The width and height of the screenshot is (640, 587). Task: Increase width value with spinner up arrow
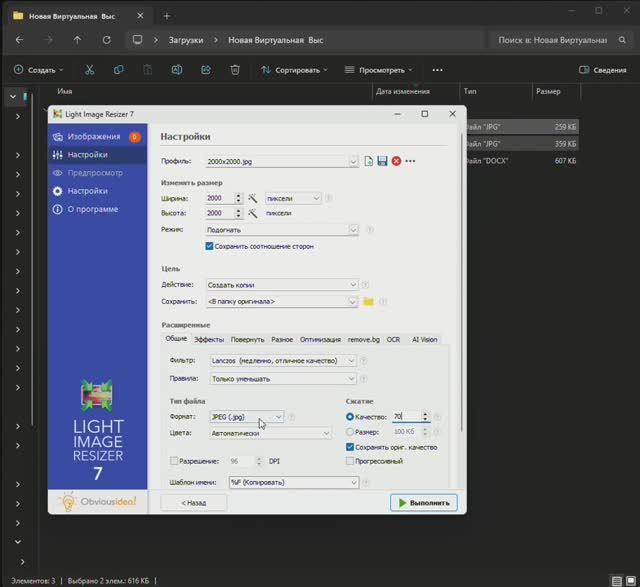(238, 196)
